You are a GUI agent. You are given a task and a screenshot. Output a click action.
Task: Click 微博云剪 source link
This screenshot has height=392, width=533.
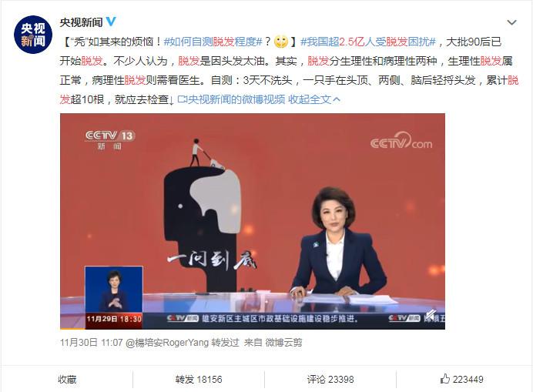coord(283,343)
